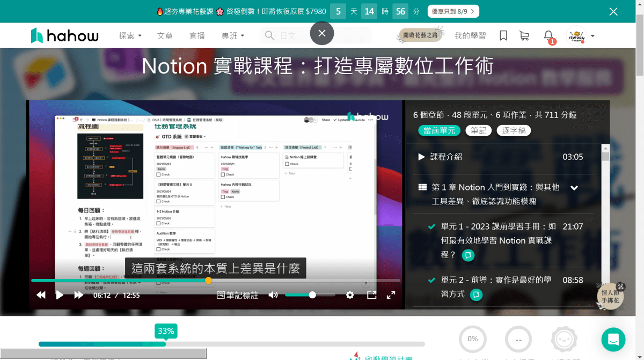Close the 情人節手購花 floating ad
Viewport: 644px width, 360px height.
tap(621, 286)
